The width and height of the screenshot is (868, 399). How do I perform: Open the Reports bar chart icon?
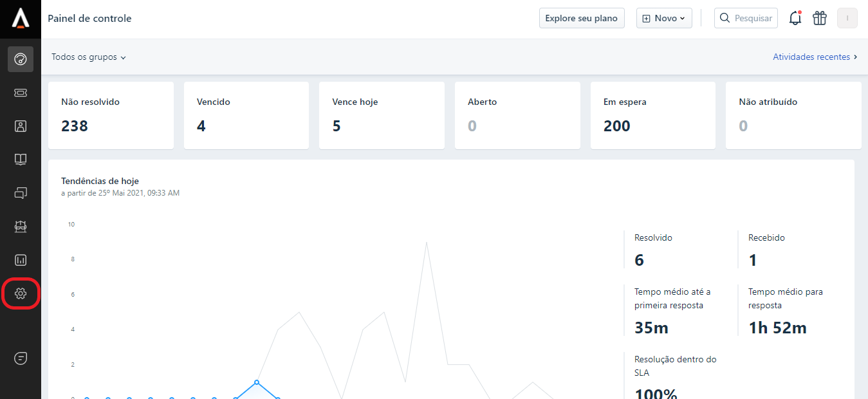tap(21, 260)
